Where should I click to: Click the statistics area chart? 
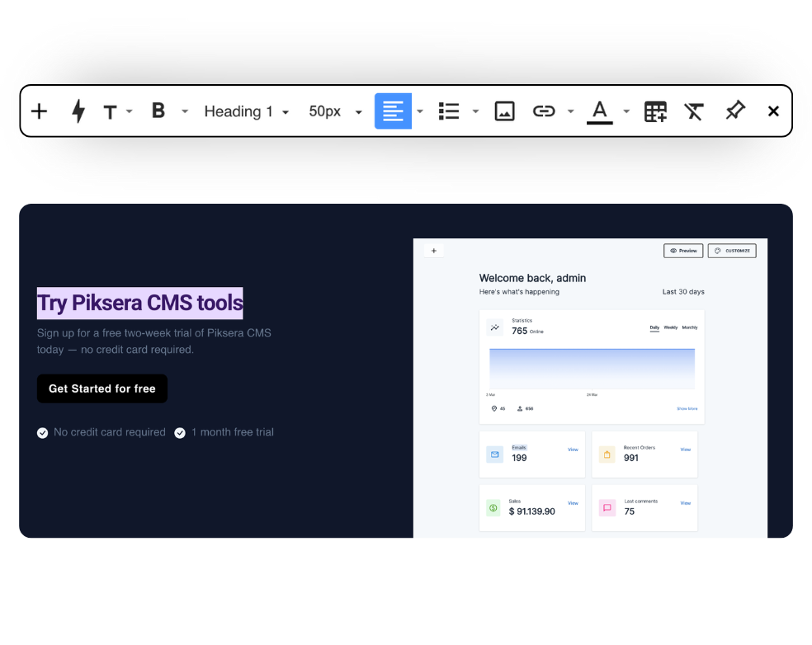592,369
